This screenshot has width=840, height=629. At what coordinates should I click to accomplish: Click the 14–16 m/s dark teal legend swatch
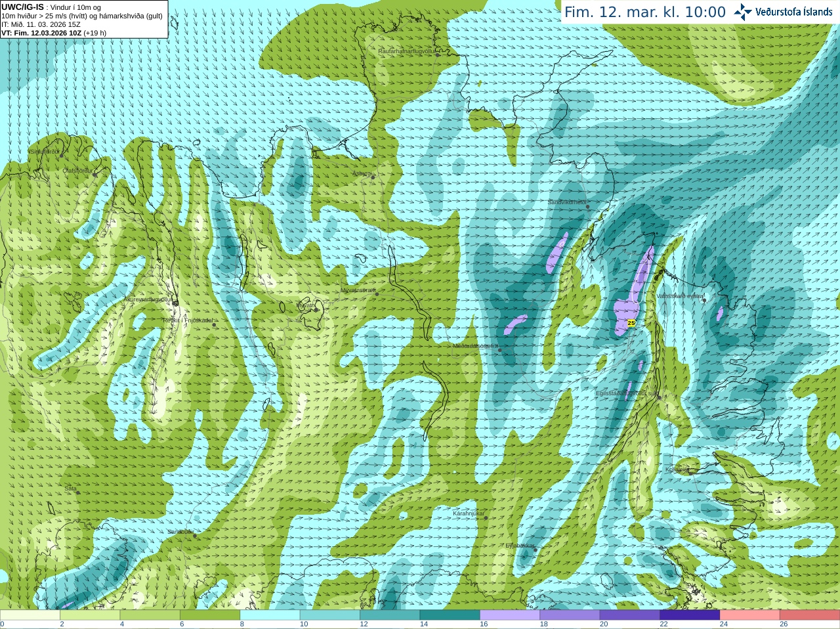[450, 615]
